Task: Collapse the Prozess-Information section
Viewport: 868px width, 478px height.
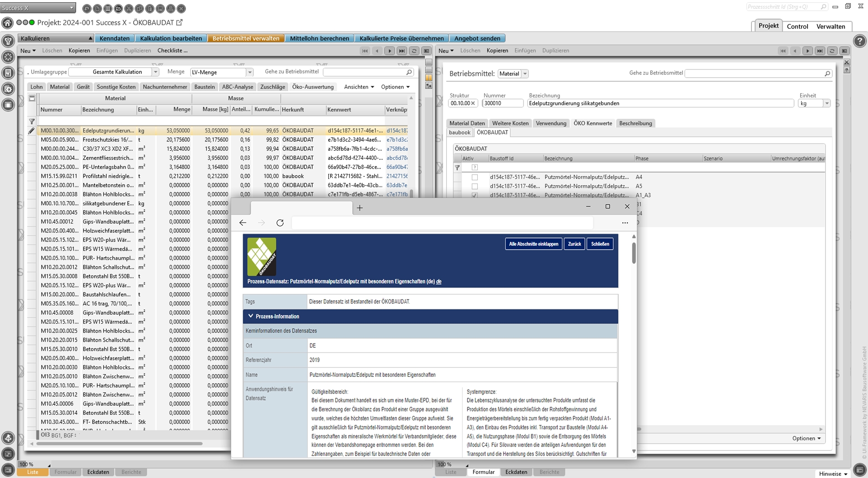Action: (250, 316)
